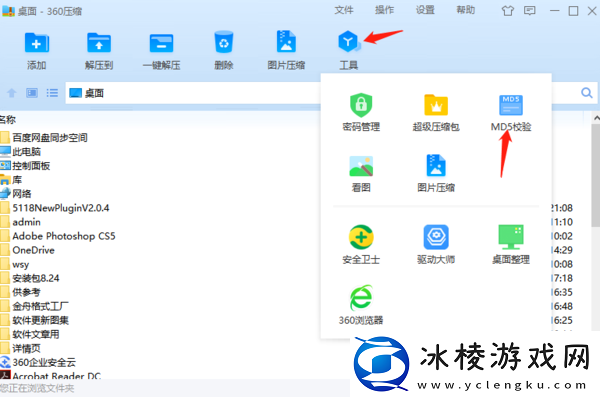Click the 删除 (Delete) trash icon
The height and width of the screenshot is (397, 600).
[224, 42]
